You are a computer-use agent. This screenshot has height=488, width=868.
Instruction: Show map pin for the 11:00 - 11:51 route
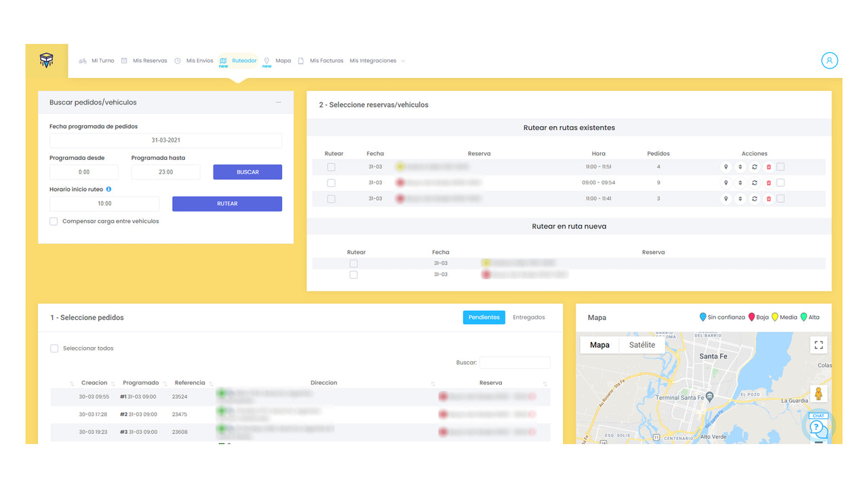(x=726, y=167)
